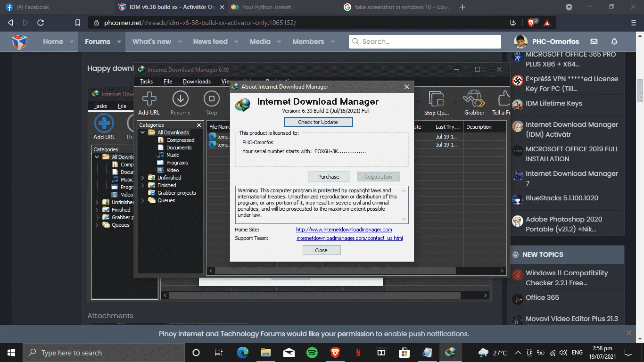Click the phcorner site logo
644x362 pixels.
[x=19, y=41]
